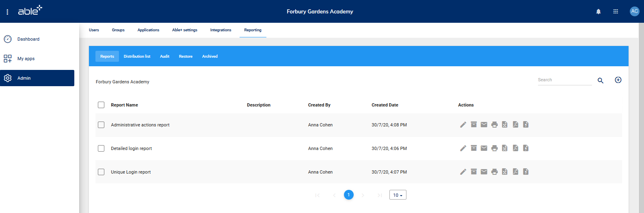Screen dimensions: 644x213
Task: Go to My apps in sidebar
Action: coord(26,59)
